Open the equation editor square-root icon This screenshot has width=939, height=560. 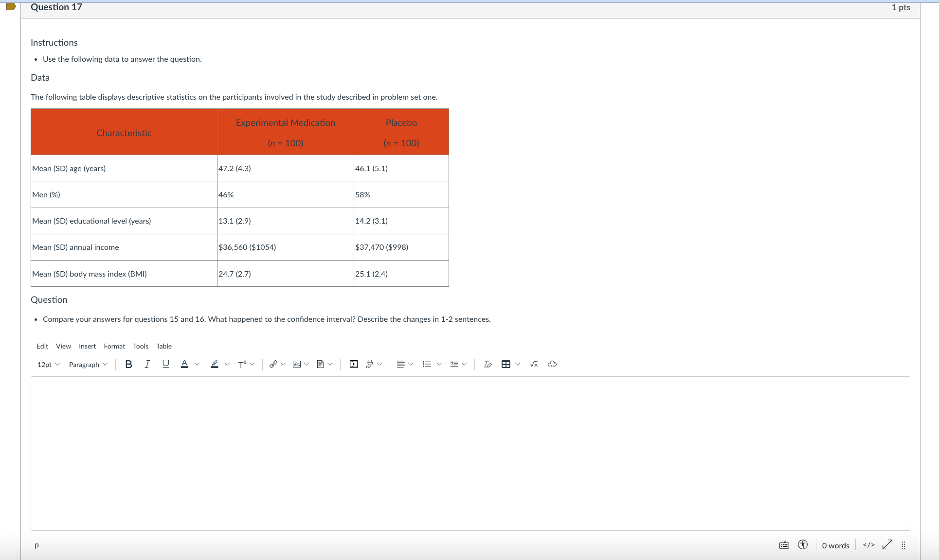coord(534,364)
